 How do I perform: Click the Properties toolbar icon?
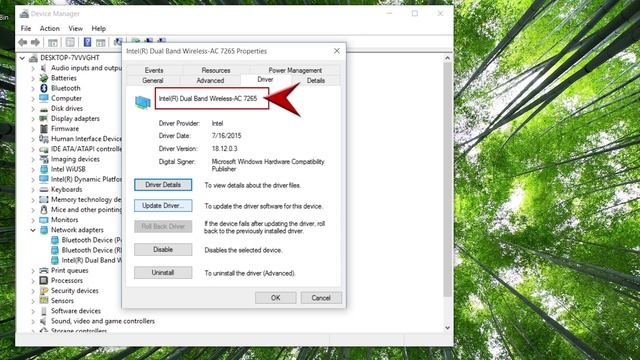70,42
